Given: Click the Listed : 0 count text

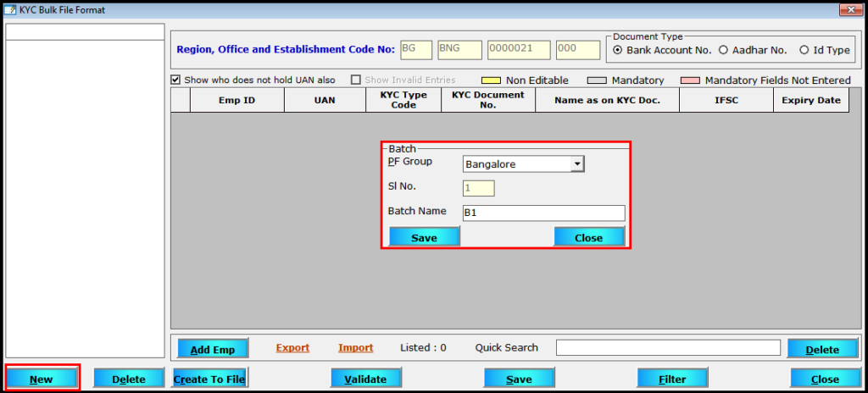Looking at the screenshot, I should click(x=424, y=347).
